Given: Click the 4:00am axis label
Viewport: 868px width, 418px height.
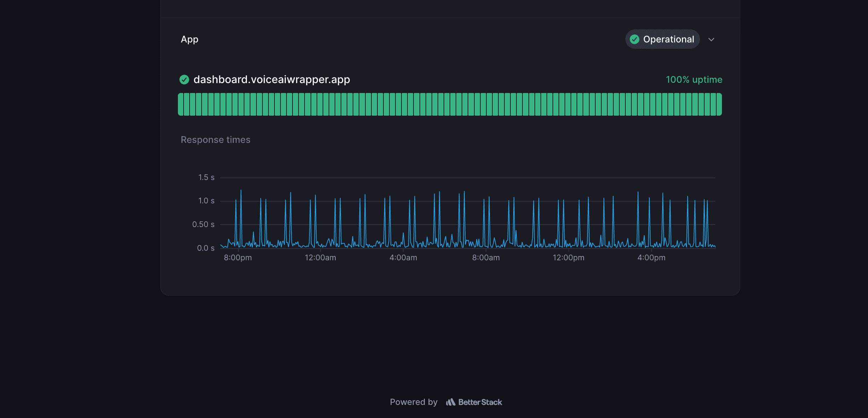Looking at the screenshot, I should point(403,258).
